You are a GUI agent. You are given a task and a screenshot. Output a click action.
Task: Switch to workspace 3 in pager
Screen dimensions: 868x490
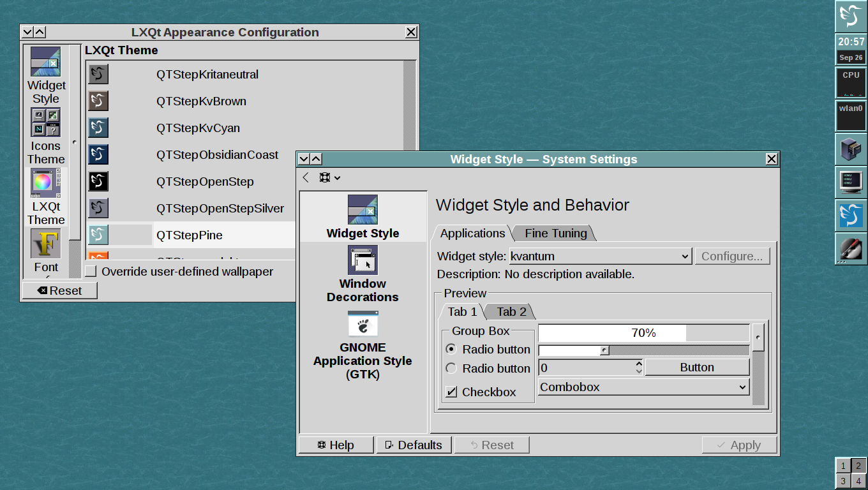pos(843,481)
